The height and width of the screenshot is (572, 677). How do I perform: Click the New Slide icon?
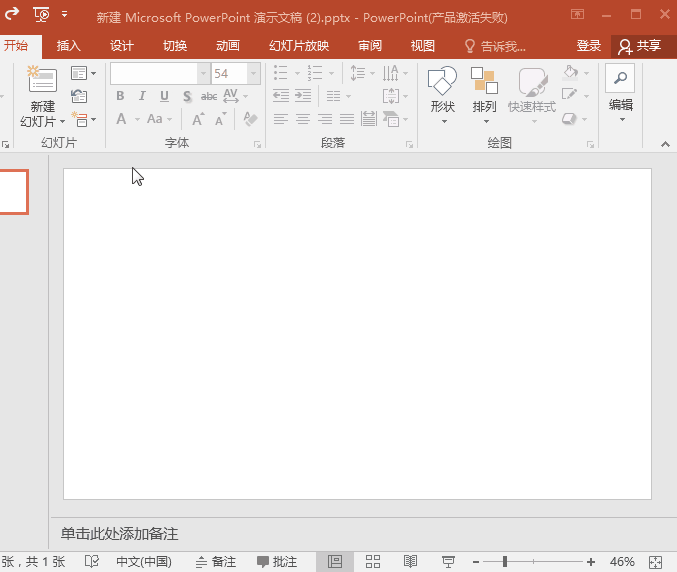(42, 82)
